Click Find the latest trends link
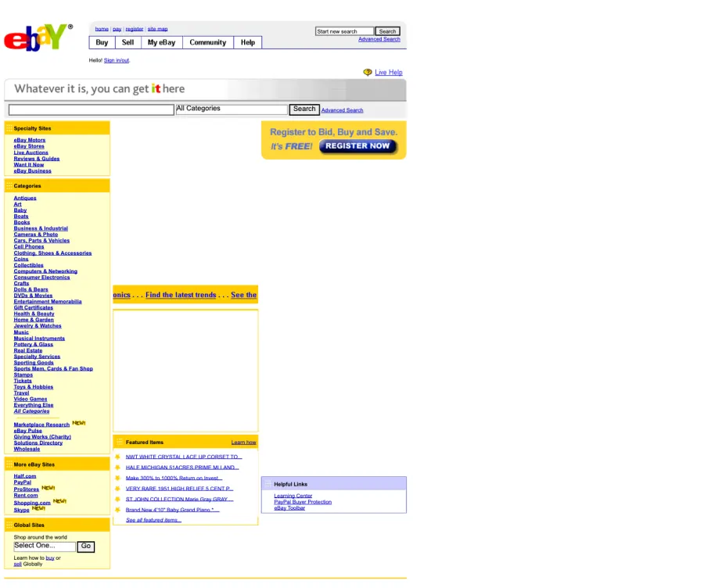This screenshot has height=588, width=704. click(x=181, y=295)
